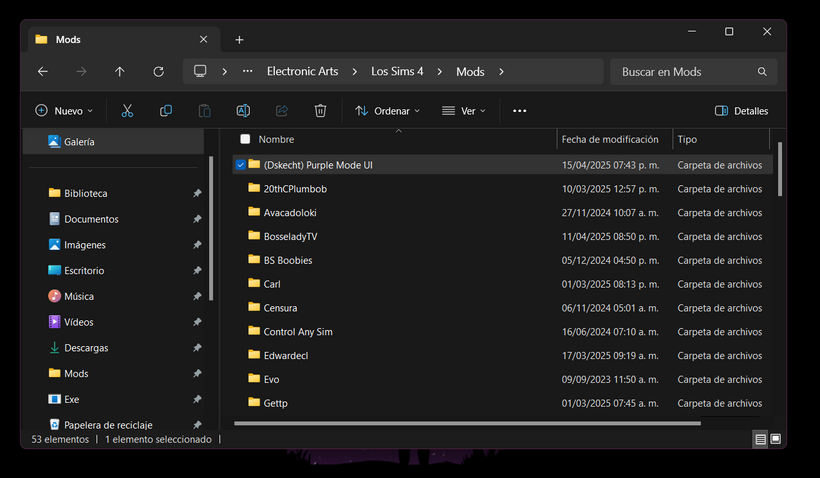Open the more options ellipsis menu

click(519, 111)
